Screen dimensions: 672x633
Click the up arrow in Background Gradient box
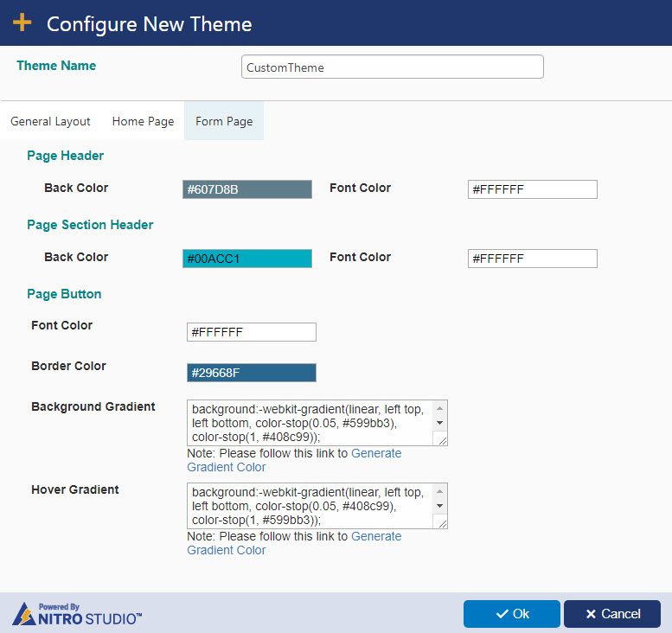pos(439,408)
